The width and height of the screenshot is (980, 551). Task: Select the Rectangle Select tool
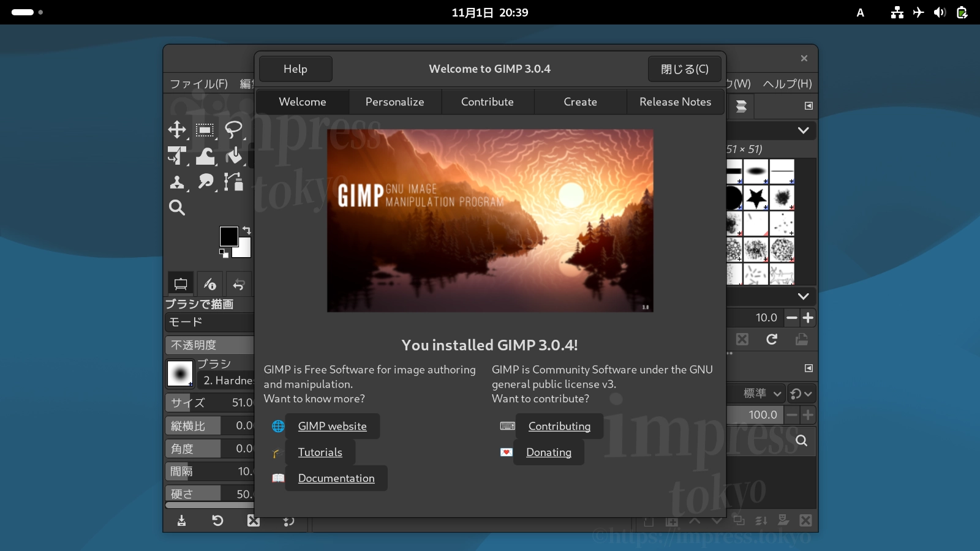pyautogui.click(x=205, y=129)
